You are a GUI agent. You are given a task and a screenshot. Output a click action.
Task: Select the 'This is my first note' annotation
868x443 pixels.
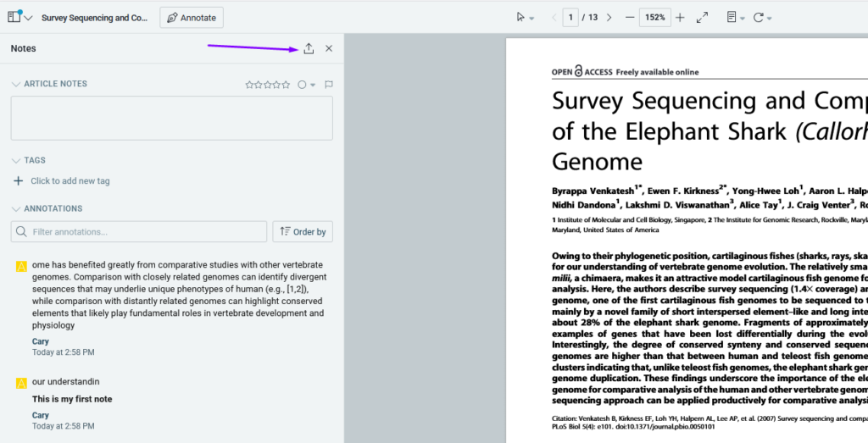pos(72,399)
